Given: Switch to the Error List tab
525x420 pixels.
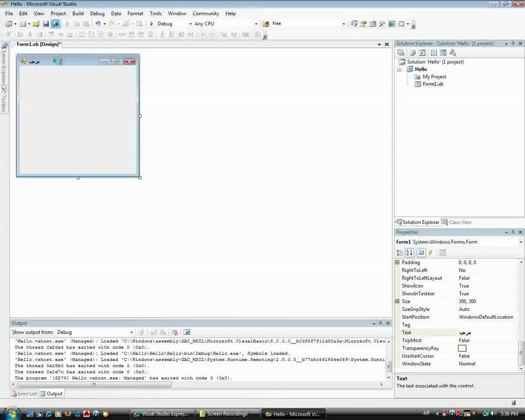Looking at the screenshot, I should (24, 394).
